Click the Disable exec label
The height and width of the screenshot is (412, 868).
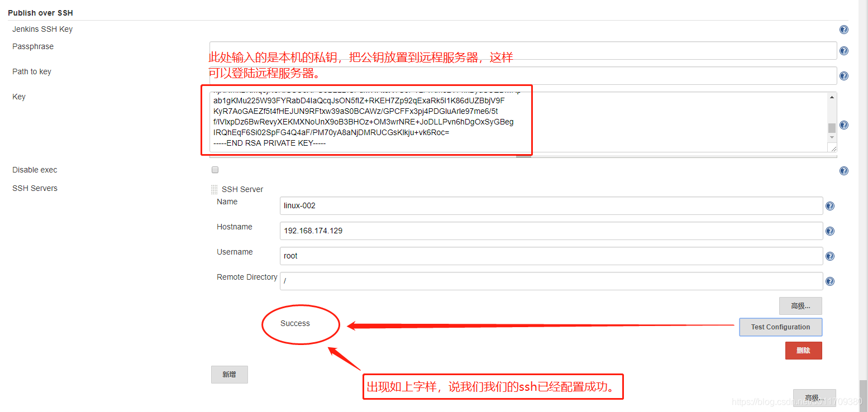(x=35, y=170)
